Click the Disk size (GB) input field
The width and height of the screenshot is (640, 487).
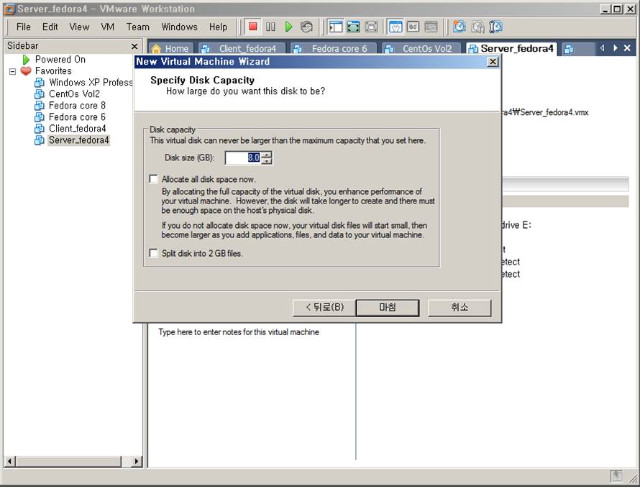tap(243, 158)
